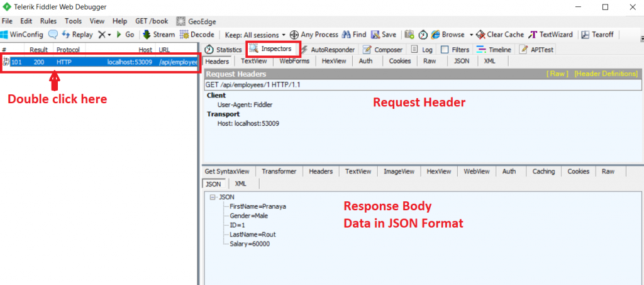Select the Transformer response tab
644x285 pixels.
click(279, 172)
